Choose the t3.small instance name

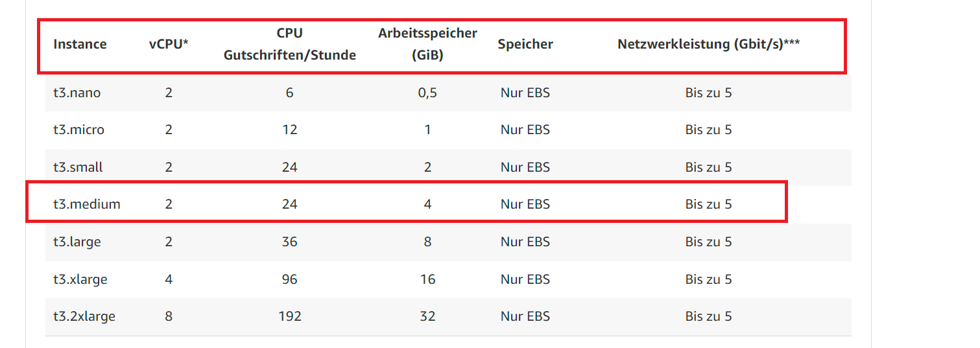click(x=78, y=167)
